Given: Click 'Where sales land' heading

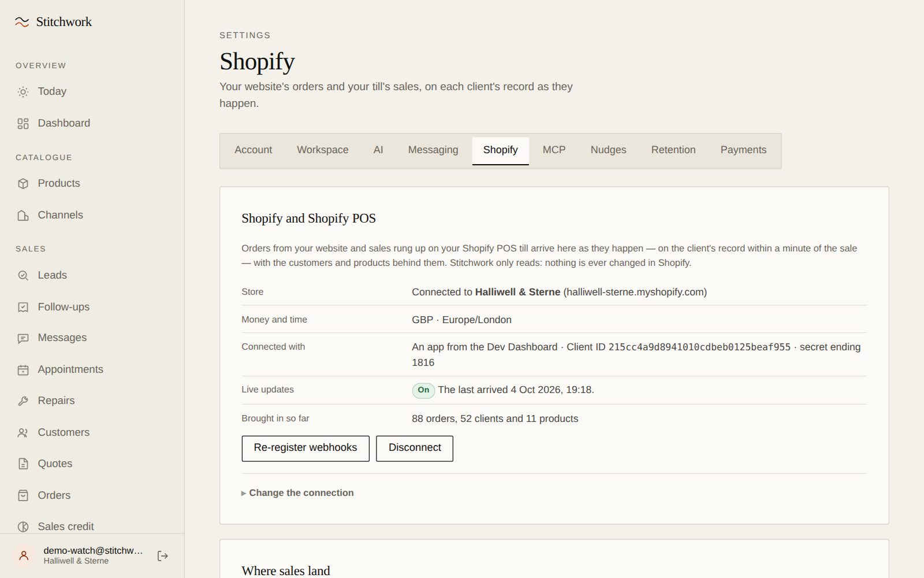Looking at the screenshot, I should click(x=286, y=571).
